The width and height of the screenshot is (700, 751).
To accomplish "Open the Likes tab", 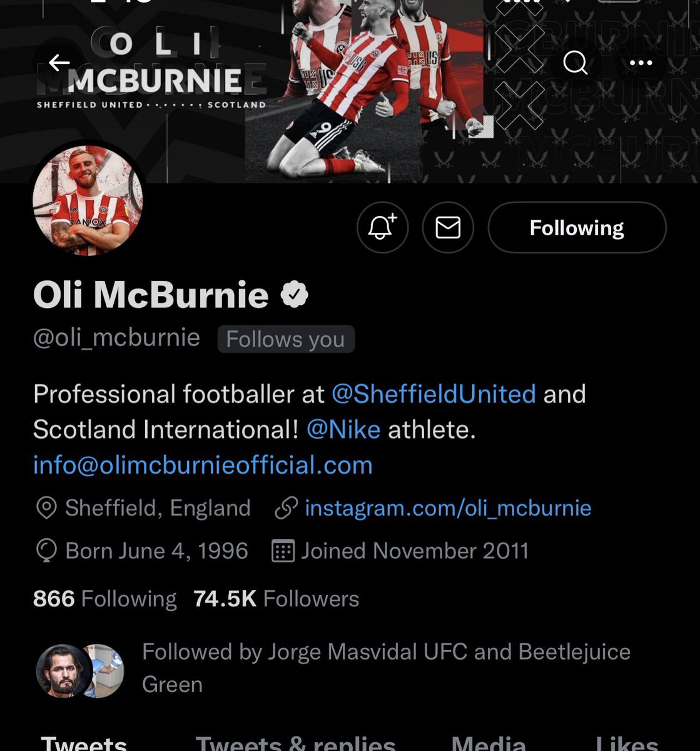I will (x=627, y=742).
